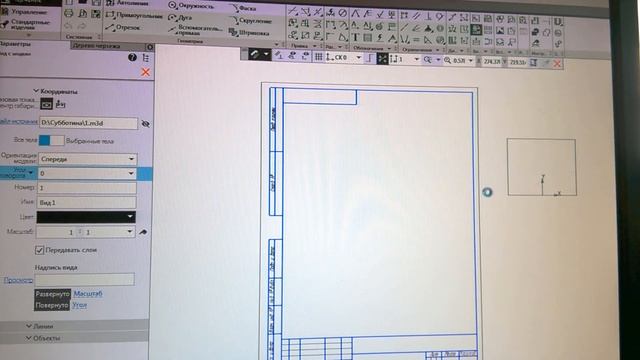Click the Файл-источник link
This screenshot has height=360, width=640.
(x=18, y=122)
